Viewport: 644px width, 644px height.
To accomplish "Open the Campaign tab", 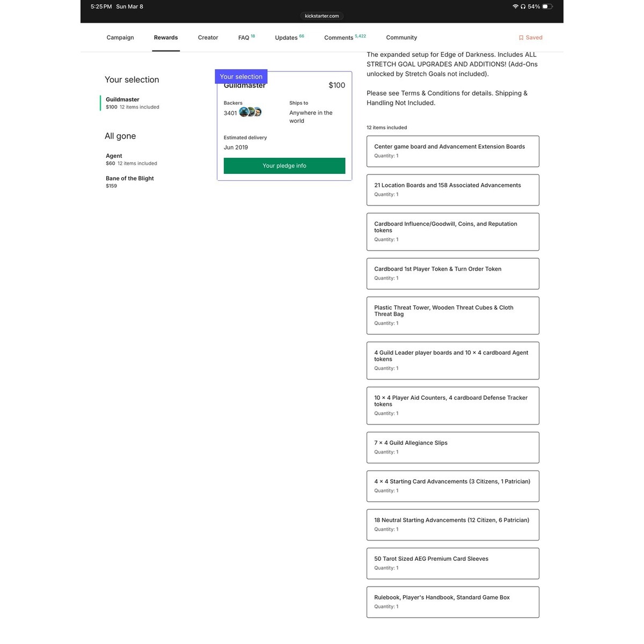I will click(120, 38).
